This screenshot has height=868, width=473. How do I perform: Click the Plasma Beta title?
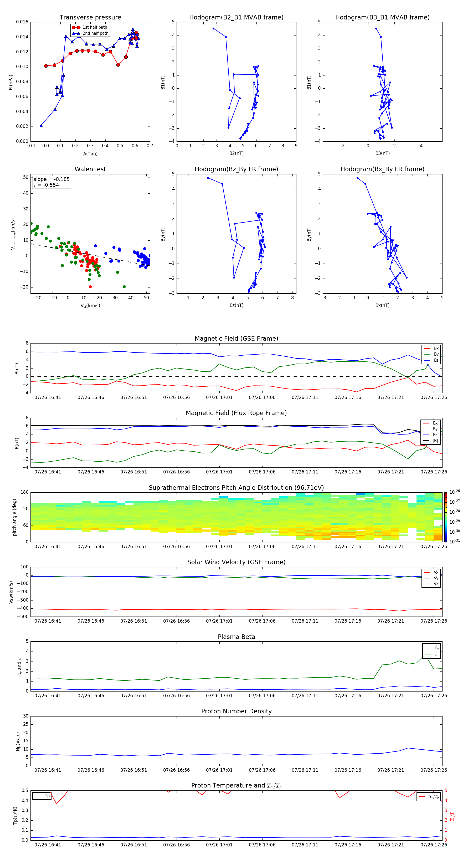click(236, 637)
